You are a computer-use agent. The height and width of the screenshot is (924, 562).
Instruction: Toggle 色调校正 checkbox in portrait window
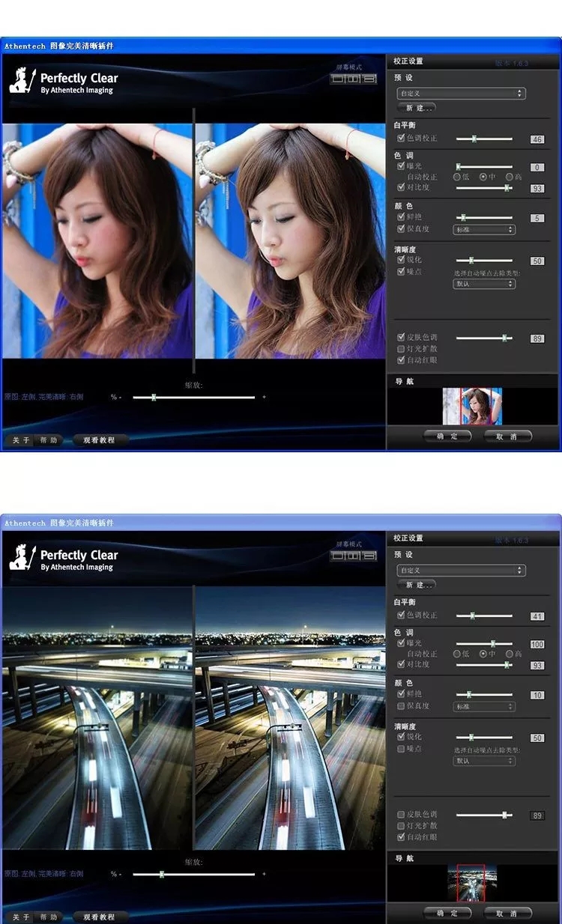[401, 139]
